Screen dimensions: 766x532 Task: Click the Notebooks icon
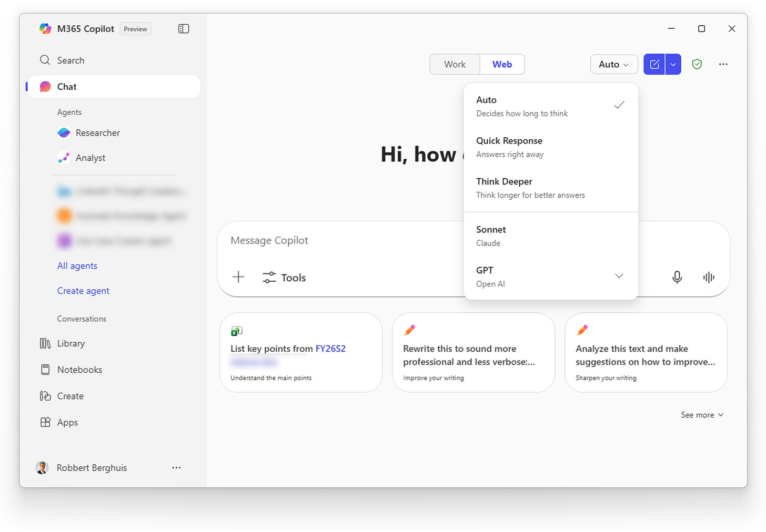pos(45,370)
